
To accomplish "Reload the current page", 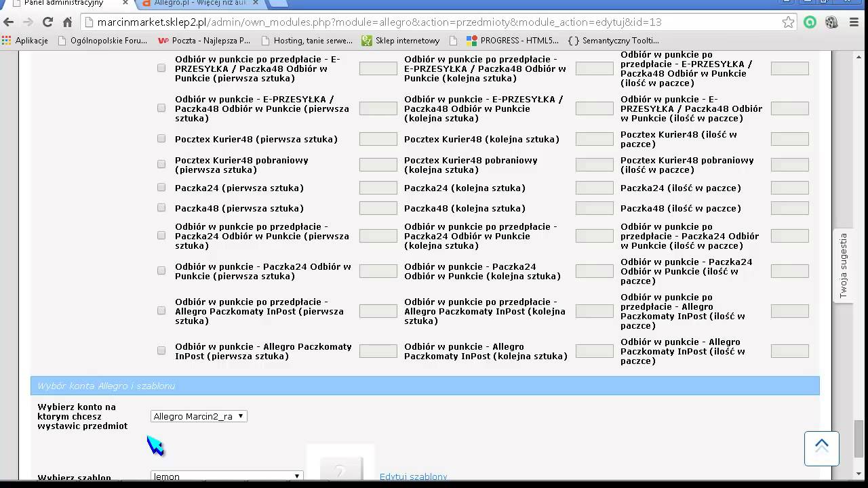I will tap(47, 22).
